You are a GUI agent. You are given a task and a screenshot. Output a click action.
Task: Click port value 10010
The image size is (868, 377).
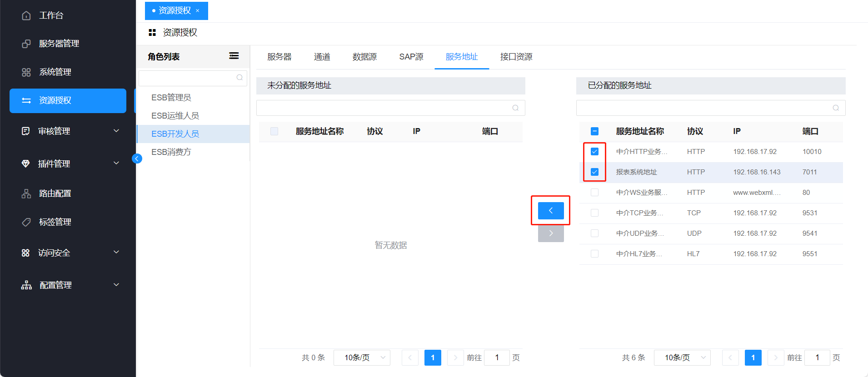[x=812, y=152]
